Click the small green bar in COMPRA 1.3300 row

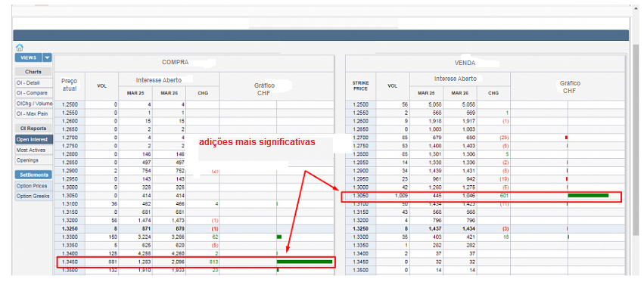(x=279, y=237)
